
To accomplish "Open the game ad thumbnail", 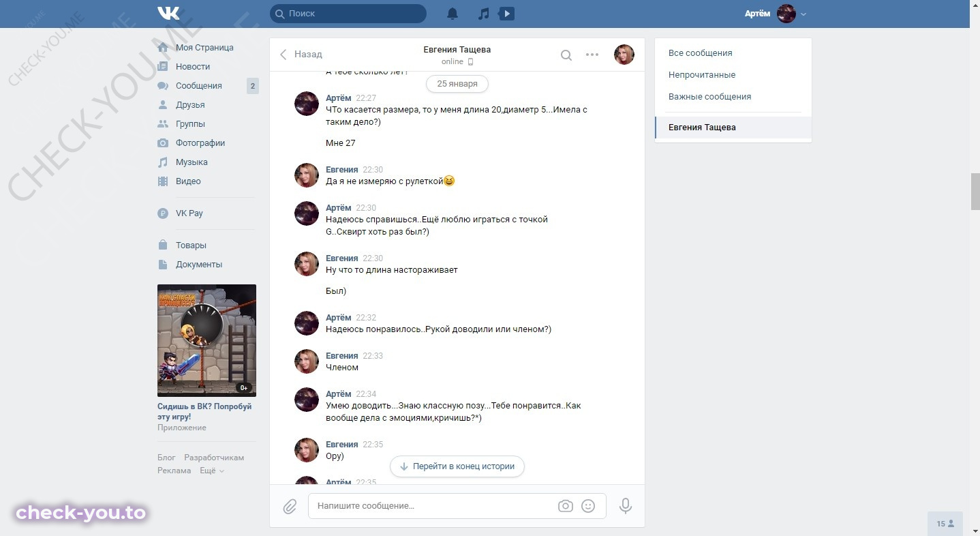I will click(206, 340).
